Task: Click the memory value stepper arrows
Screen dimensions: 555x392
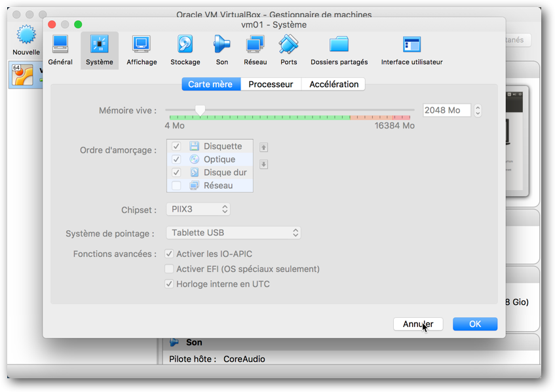Action: tap(478, 111)
